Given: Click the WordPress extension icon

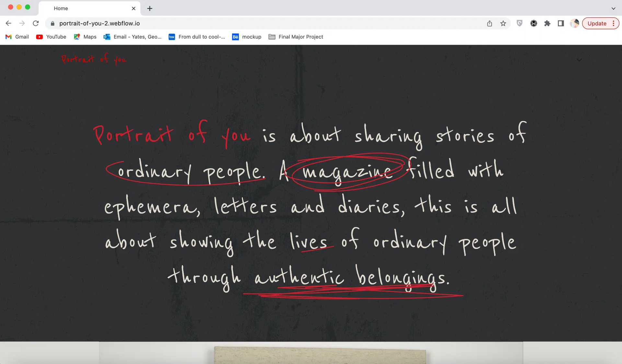Looking at the screenshot, I should (x=534, y=23).
